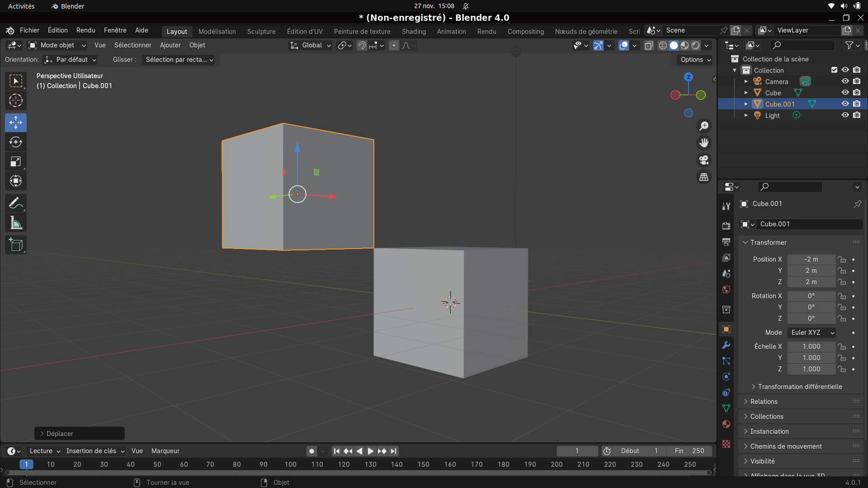868x488 pixels.
Task: Click the Position X value field
Action: [811, 259]
